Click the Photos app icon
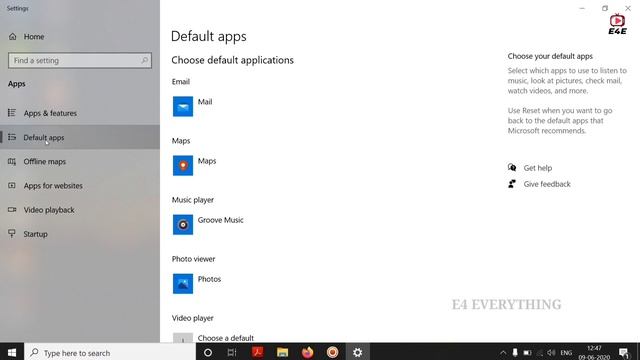 click(182, 284)
